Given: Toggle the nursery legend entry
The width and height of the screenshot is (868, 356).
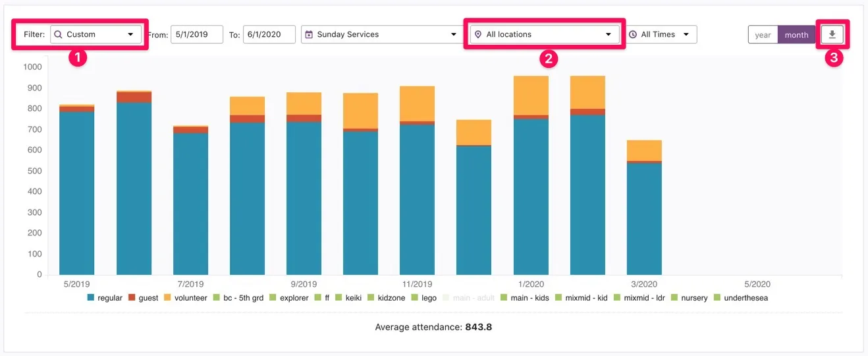Looking at the screenshot, I should point(689,298).
